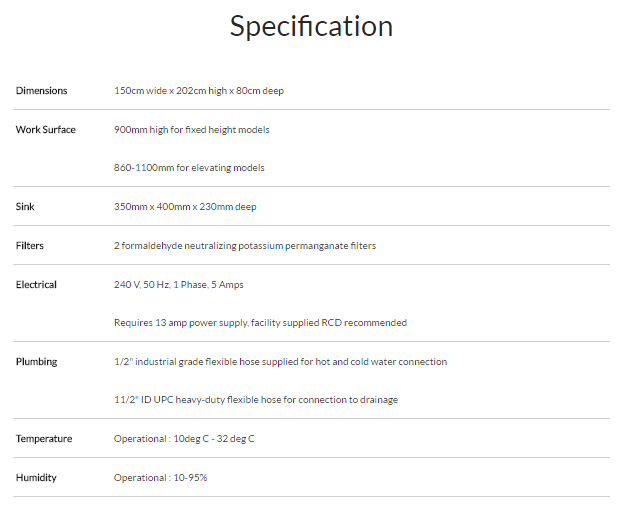Click the Electrical row label

click(36, 285)
